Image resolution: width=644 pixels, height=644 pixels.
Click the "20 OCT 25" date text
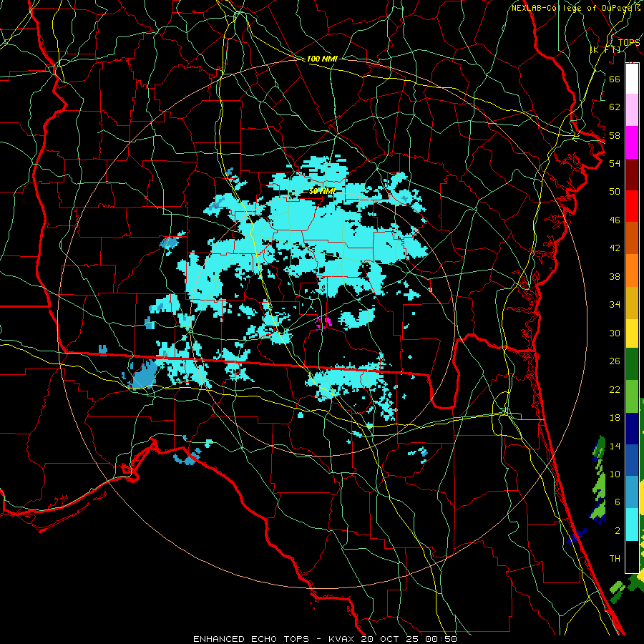click(x=390, y=639)
